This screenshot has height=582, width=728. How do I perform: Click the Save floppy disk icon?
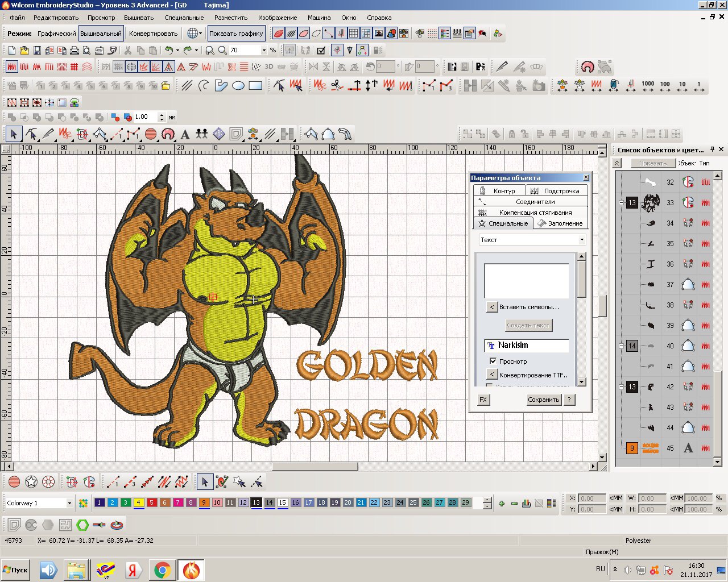click(x=37, y=51)
